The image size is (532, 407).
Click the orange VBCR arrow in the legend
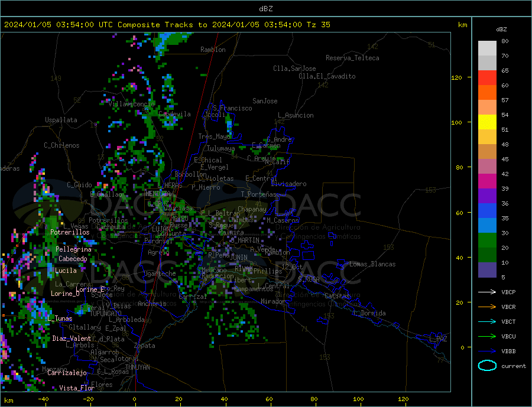pos(487,307)
